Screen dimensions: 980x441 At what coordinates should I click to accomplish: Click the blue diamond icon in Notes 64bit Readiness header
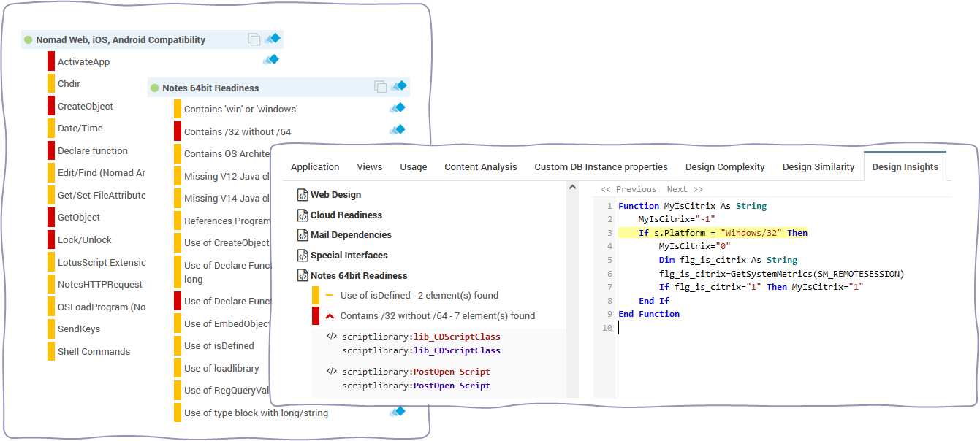pyautogui.click(x=398, y=86)
